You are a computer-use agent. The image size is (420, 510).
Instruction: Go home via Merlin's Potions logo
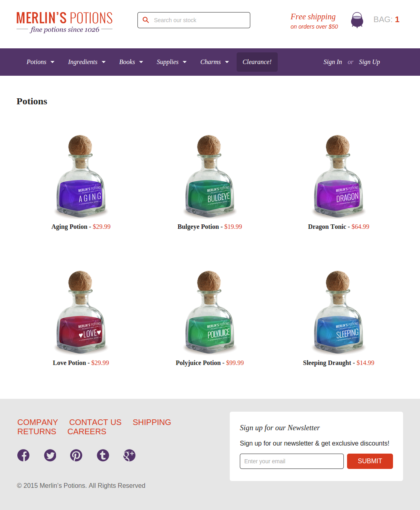click(x=64, y=23)
